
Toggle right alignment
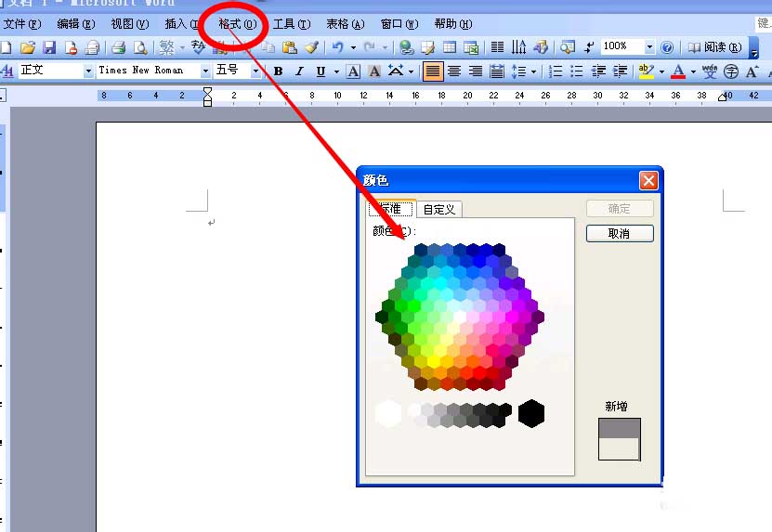(x=476, y=71)
